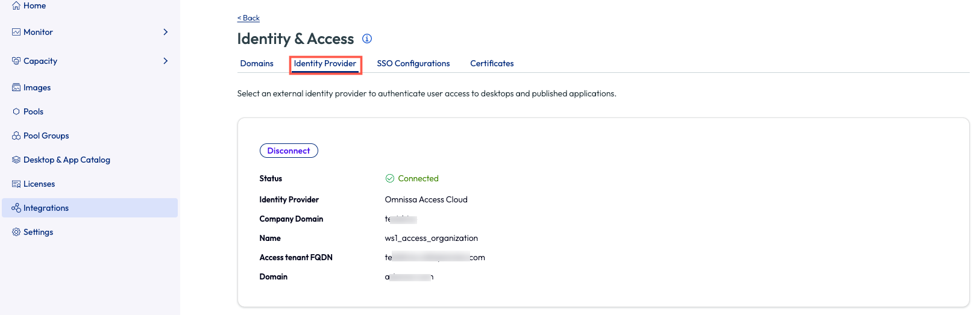
Task: Switch to the Domains tab
Action: point(257,63)
